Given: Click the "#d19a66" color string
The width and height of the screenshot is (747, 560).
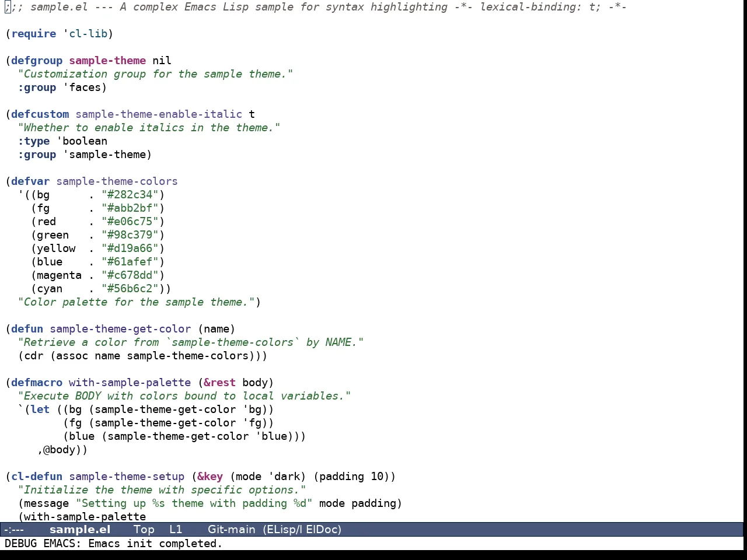Looking at the screenshot, I should click(130, 249).
